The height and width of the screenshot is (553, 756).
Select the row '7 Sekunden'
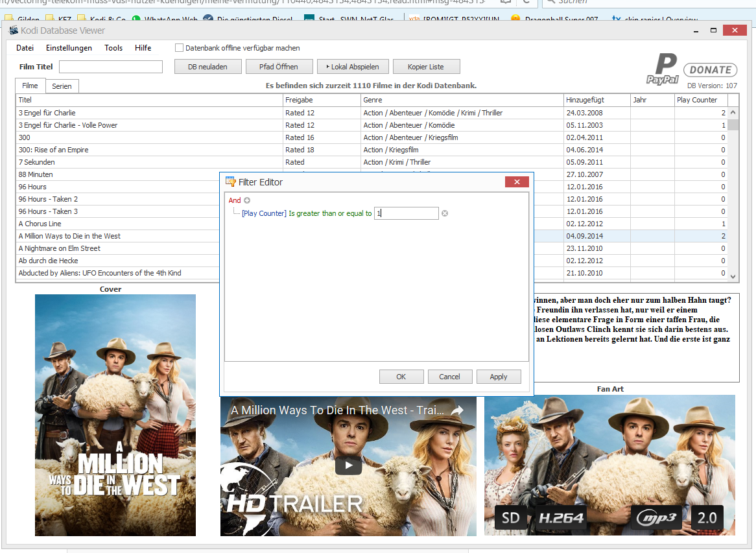tap(372, 162)
